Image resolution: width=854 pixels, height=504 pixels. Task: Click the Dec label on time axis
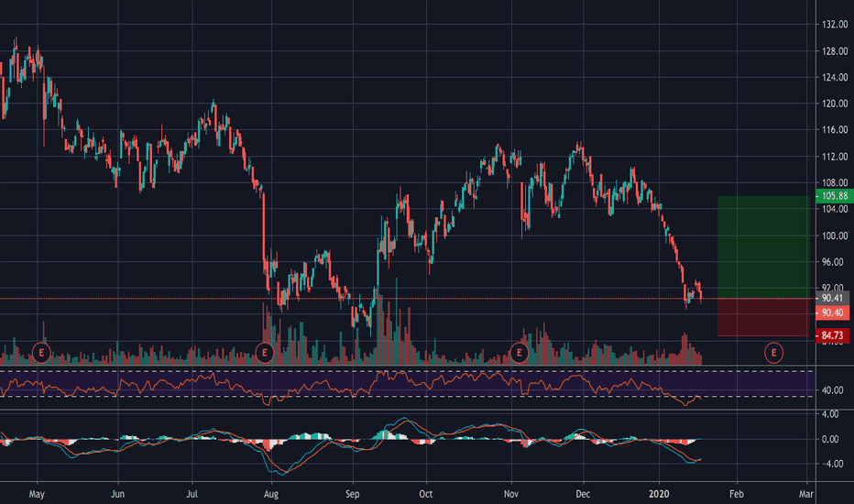(583, 494)
